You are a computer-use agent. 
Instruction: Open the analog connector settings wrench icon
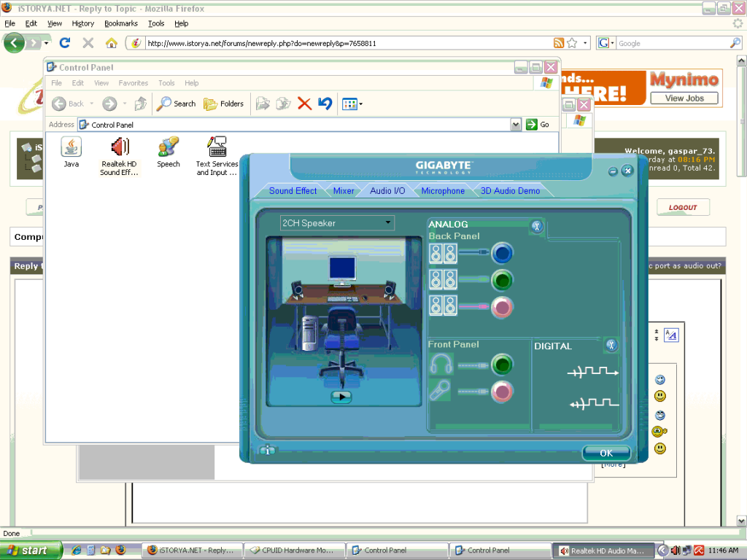[537, 226]
